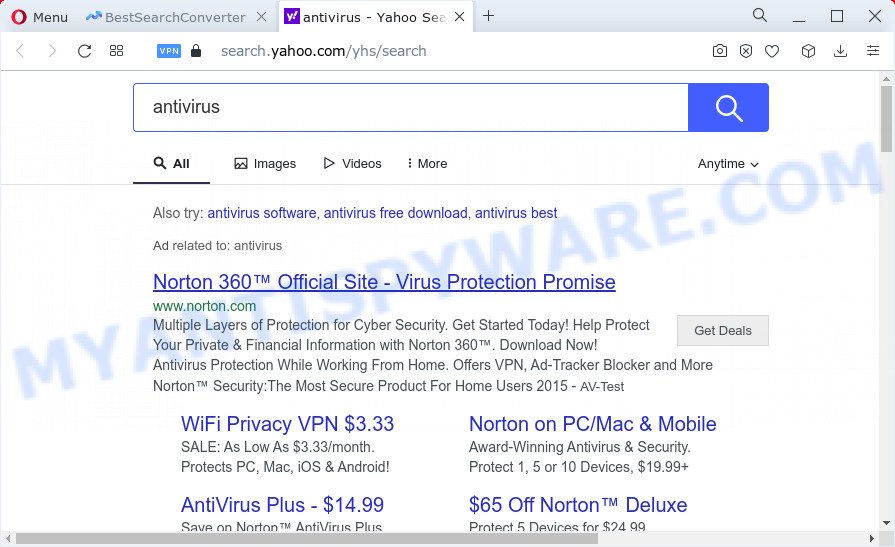Open the ad blocker shield icon

pyautogui.click(x=746, y=51)
